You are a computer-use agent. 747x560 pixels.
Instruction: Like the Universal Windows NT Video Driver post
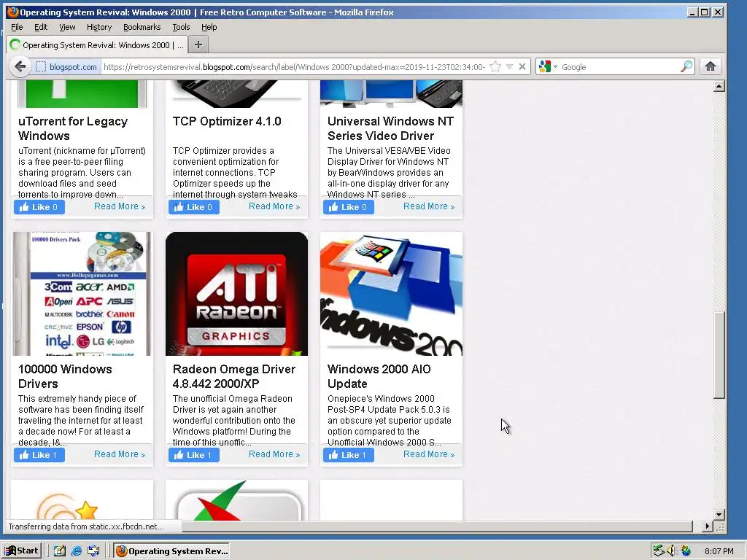coord(348,207)
